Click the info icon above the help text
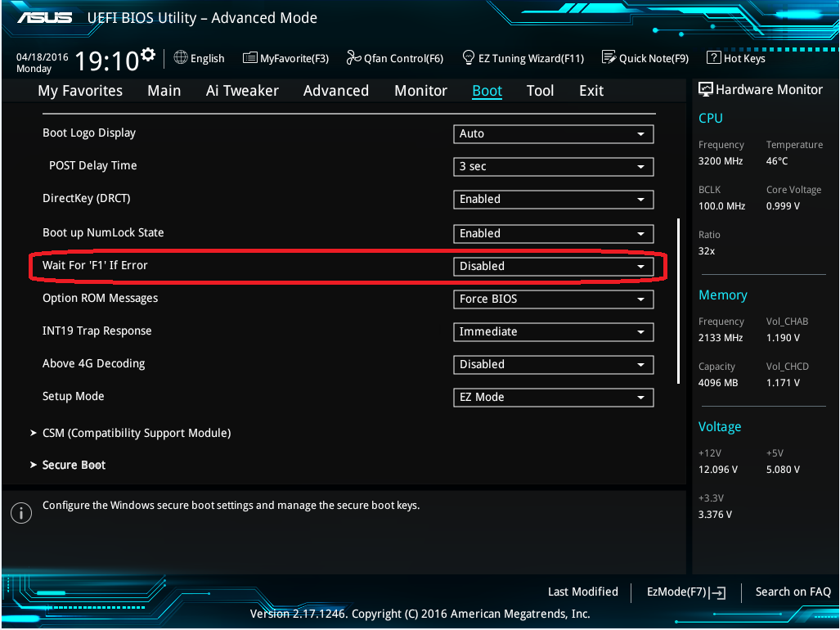 pos(20,513)
